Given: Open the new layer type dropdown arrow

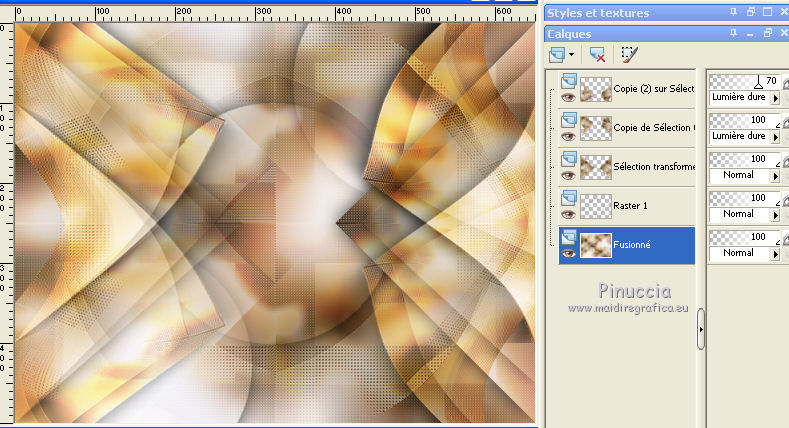Looking at the screenshot, I should click(x=571, y=54).
